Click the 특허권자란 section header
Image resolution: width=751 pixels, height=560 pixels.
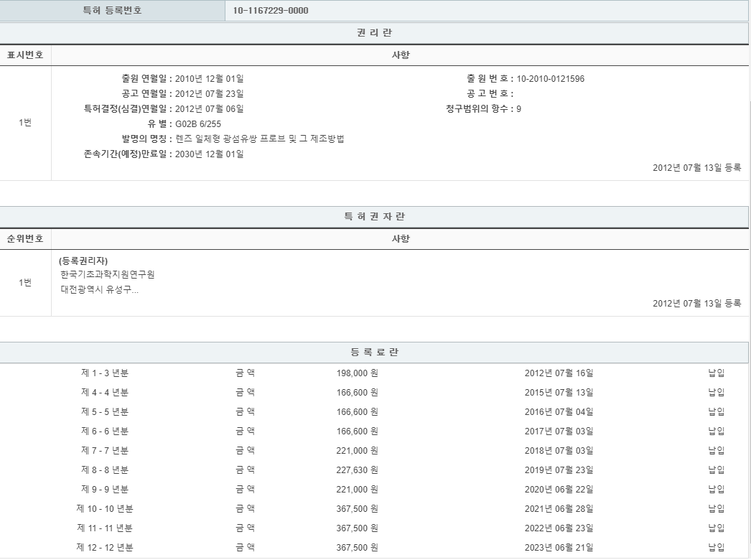pos(374,217)
